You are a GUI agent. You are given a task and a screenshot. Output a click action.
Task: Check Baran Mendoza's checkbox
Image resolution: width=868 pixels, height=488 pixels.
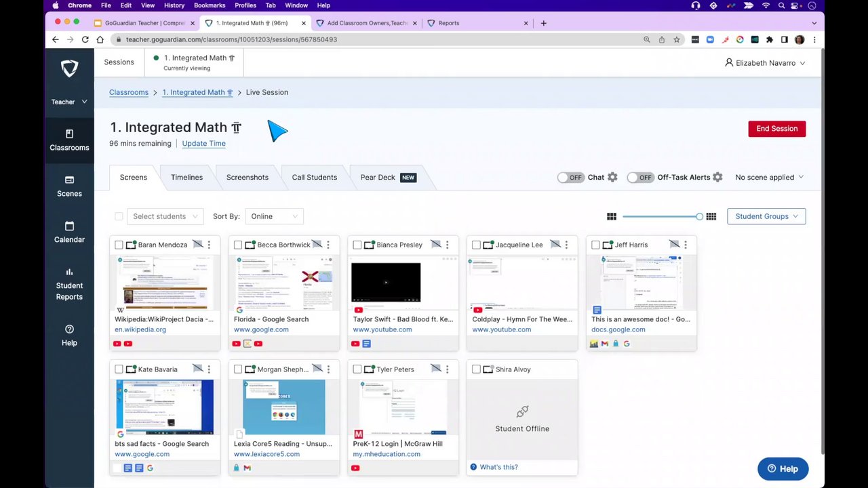pyautogui.click(x=119, y=245)
